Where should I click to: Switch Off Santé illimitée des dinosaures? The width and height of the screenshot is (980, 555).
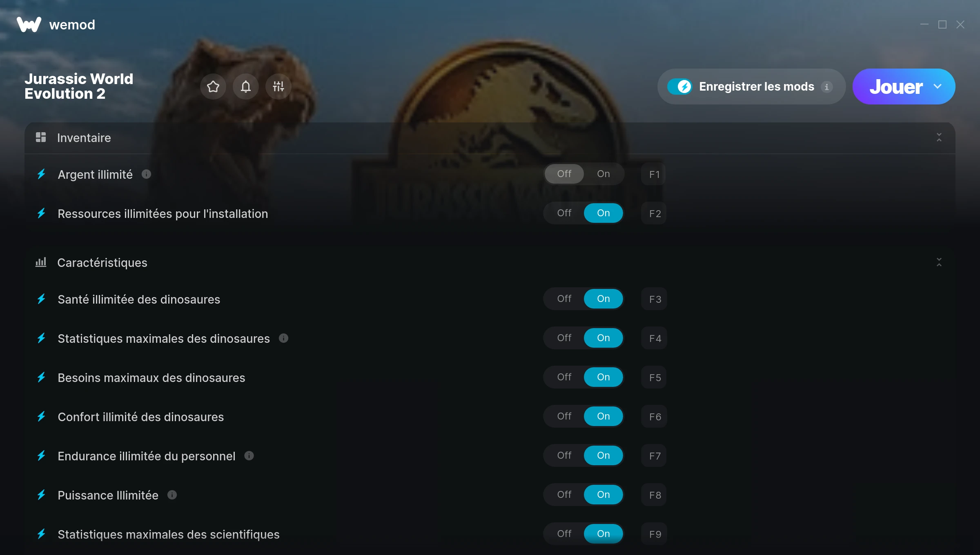click(x=564, y=299)
